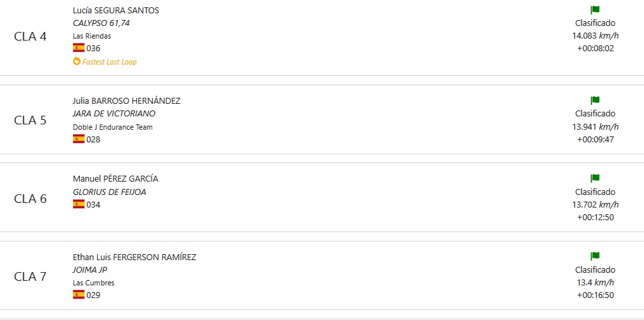
Task: Click the green flag icon for CLA 4
Action: pyautogui.click(x=595, y=10)
